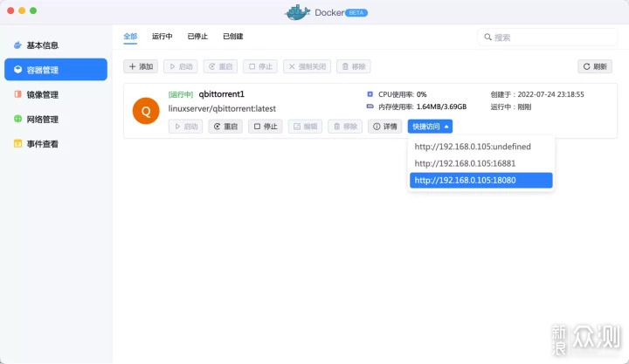Click the toolbar 启动 button
The width and height of the screenshot is (629, 364).
(181, 66)
